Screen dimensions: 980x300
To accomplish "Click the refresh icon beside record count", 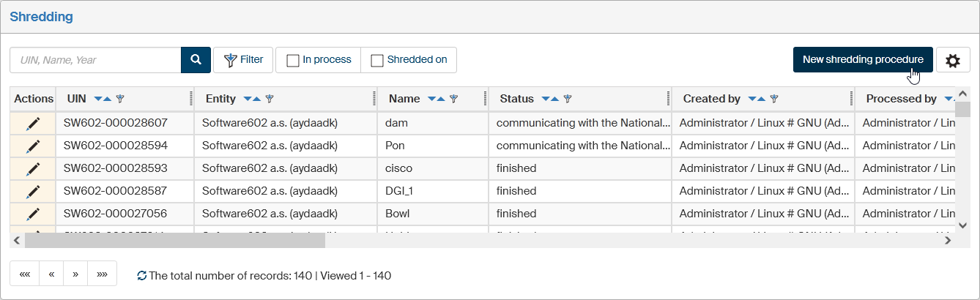I will (142, 277).
